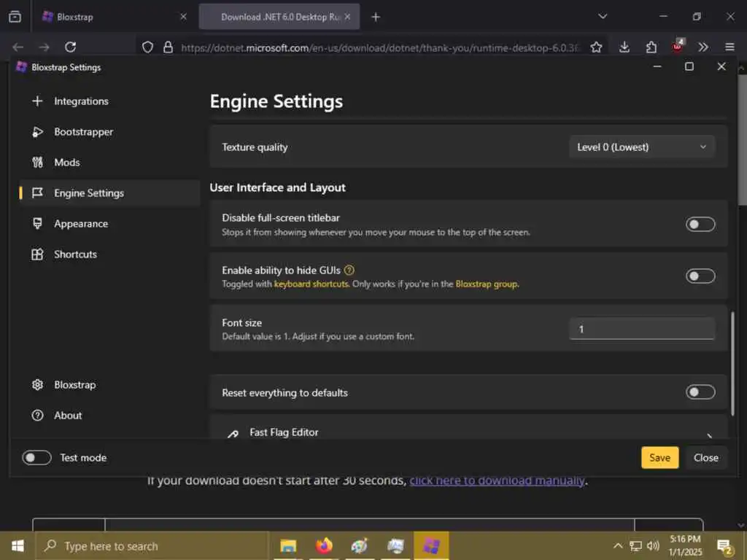Viewport: 747px width, 560px height.
Task: Click the uBlock Origin extension icon
Action: (x=678, y=46)
